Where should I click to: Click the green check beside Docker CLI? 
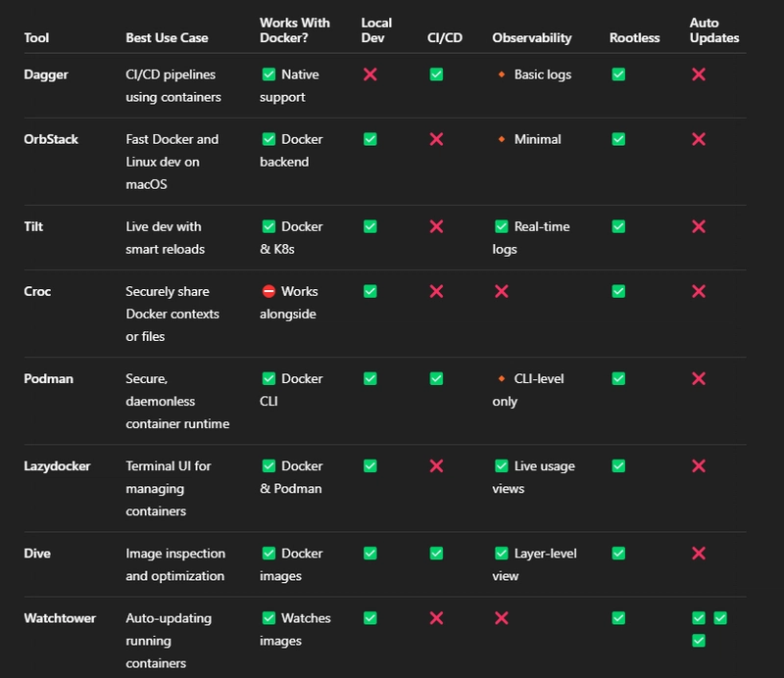(x=269, y=378)
